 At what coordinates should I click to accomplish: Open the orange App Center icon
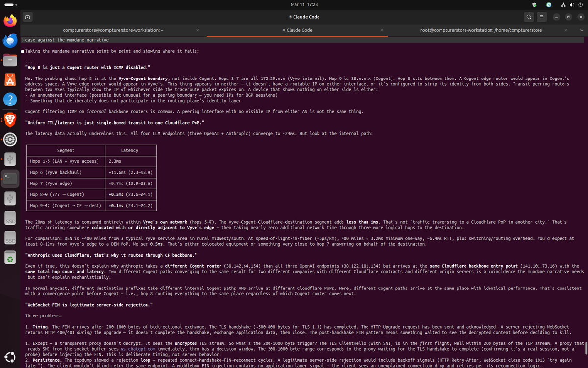tap(10, 80)
